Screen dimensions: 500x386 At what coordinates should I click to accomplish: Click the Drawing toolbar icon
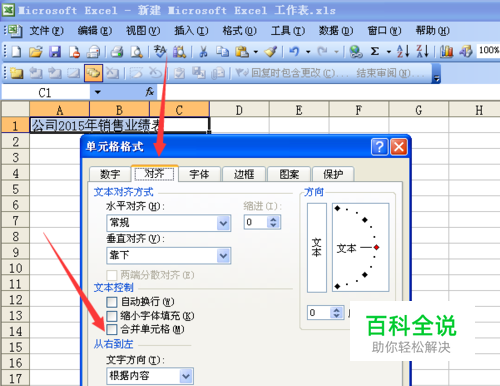[x=466, y=52]
